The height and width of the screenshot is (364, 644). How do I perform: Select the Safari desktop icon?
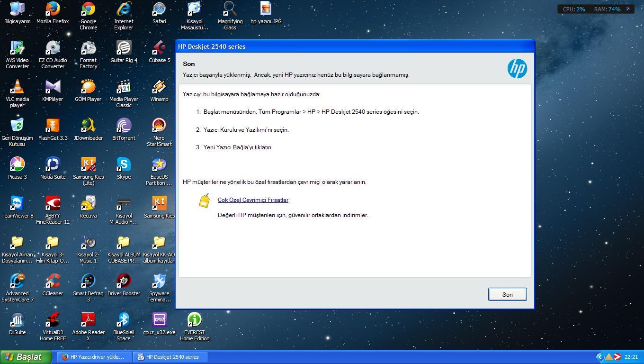click(159, 13)
